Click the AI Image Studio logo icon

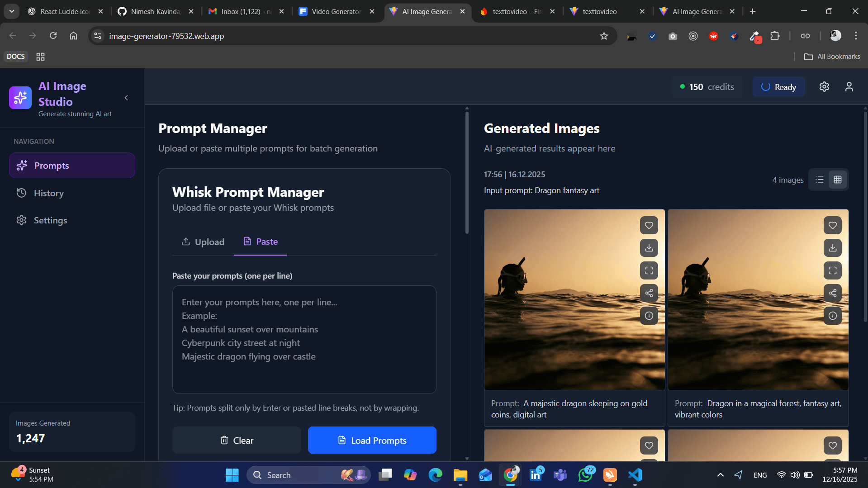point(20,98)
